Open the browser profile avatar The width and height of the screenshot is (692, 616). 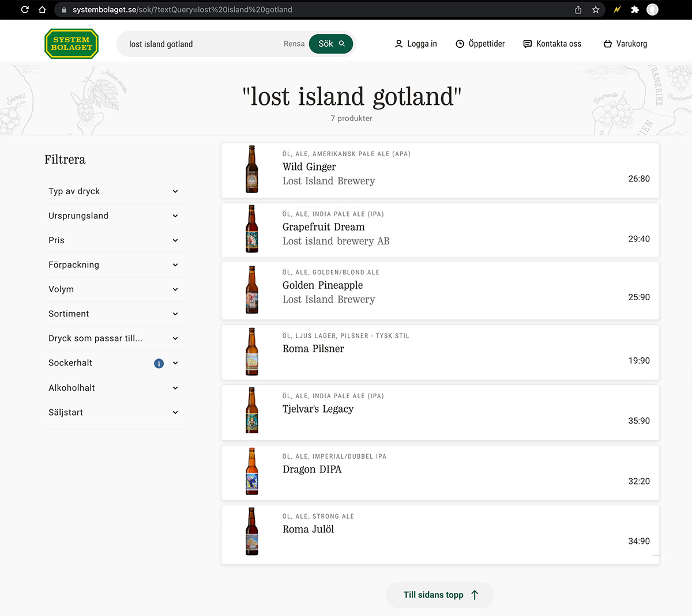tap(652, 10)
